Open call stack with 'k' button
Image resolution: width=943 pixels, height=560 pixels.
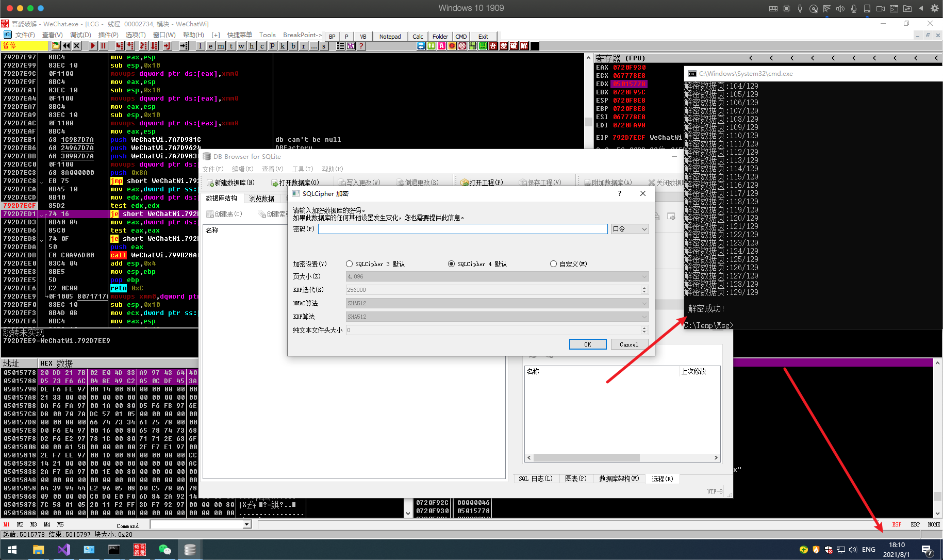[283, 46]
